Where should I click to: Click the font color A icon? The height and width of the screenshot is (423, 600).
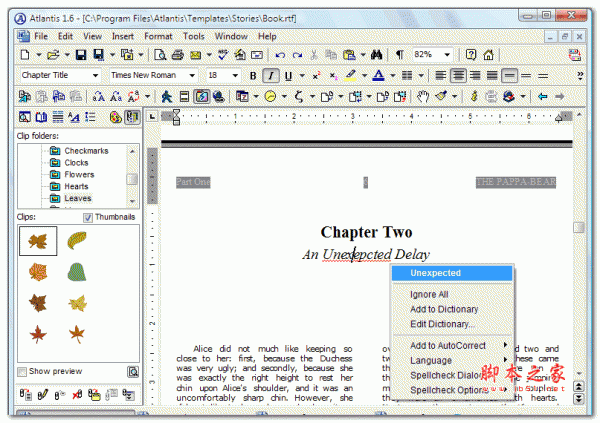pyautogui.click(x=378, y=75)
